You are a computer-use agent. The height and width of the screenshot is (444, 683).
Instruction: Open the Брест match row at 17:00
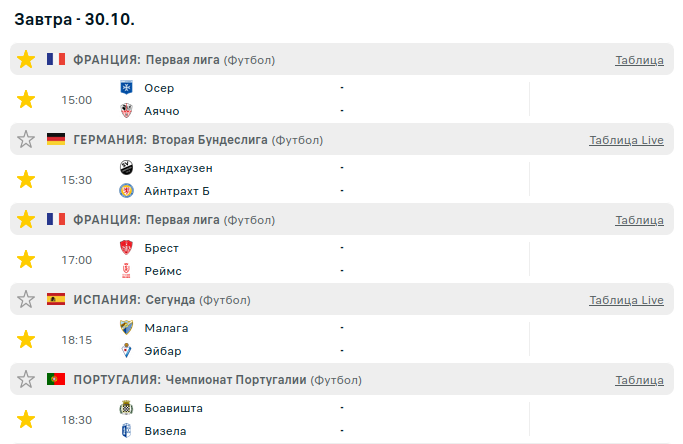(x=300, y=259)
